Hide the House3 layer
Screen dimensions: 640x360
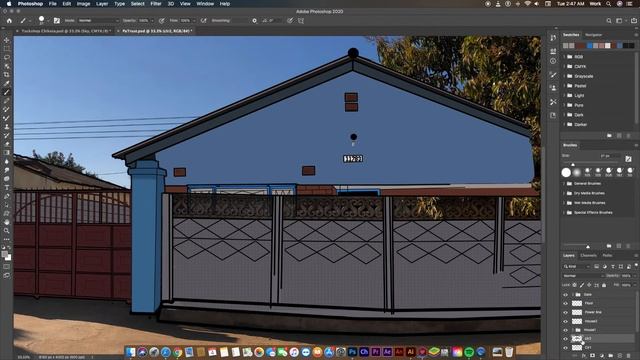point(566,321)
